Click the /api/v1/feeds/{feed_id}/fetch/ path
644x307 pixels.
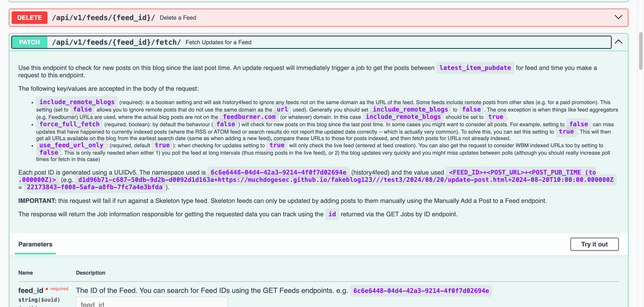116,42
